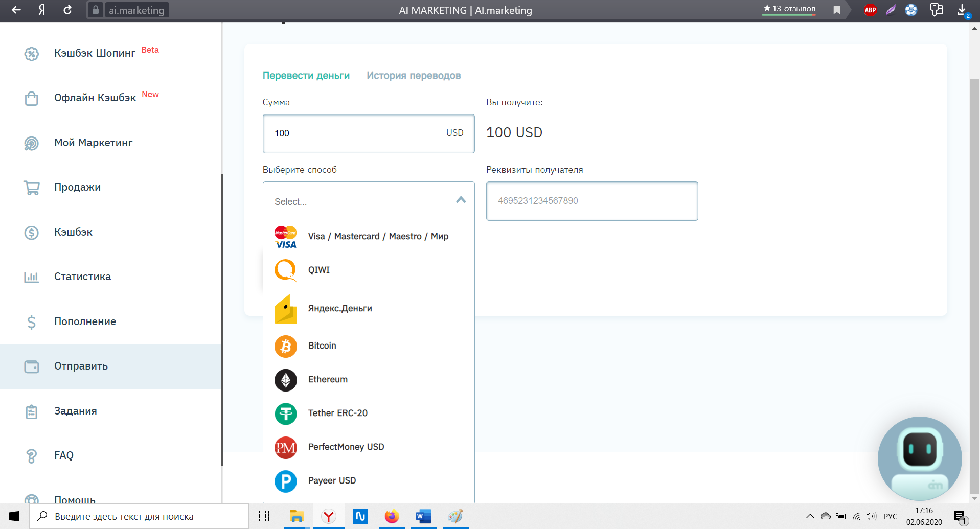980x529 pixels.
Task: Select the Tether ERC-20 option
Action: point(369,413)
